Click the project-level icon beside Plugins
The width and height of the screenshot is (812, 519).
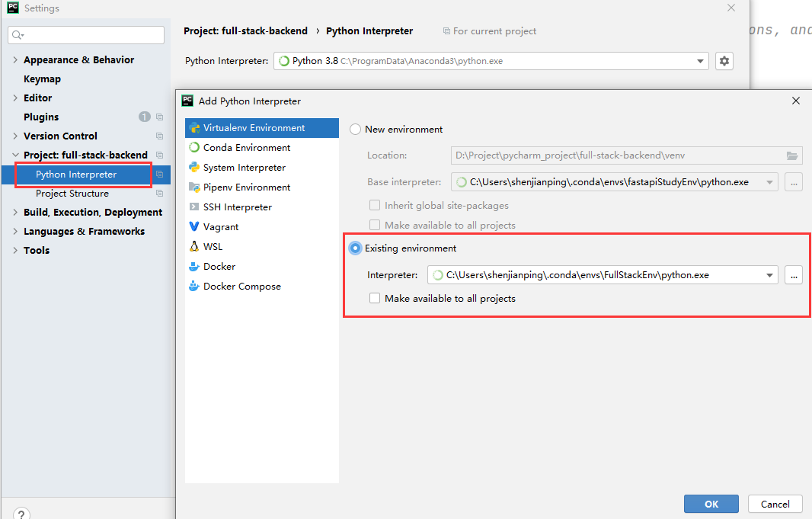click(159, 117)
